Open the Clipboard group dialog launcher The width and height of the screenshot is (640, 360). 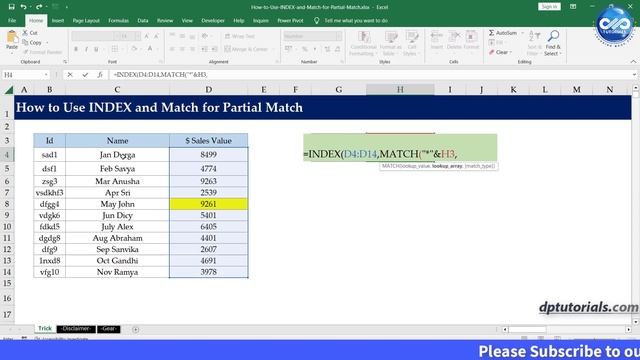pyautogui.click(x=65, y=62)
